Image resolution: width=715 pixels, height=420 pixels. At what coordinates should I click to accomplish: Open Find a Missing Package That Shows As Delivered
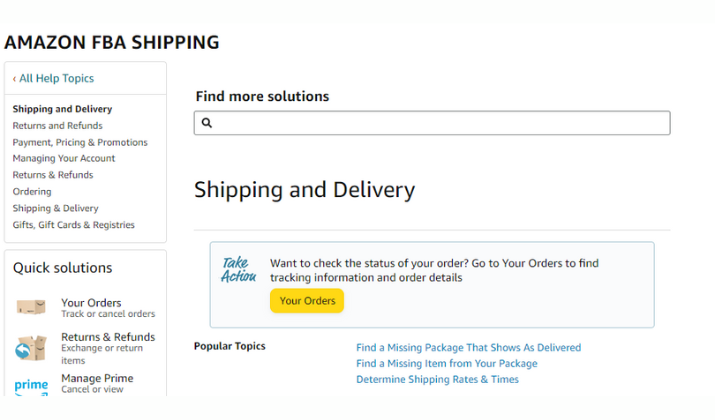[468, 347]
